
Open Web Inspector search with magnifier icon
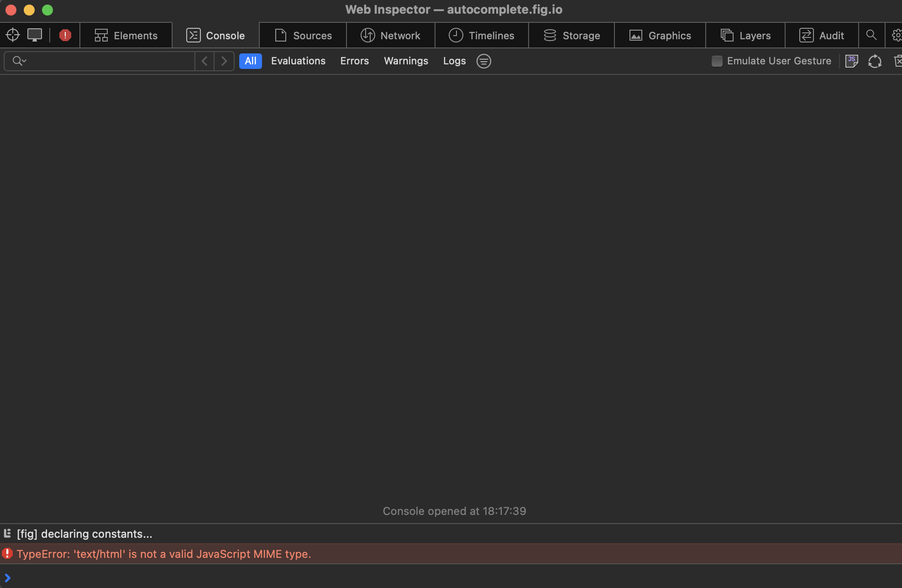pyautogui.click(x=871, y=35)
